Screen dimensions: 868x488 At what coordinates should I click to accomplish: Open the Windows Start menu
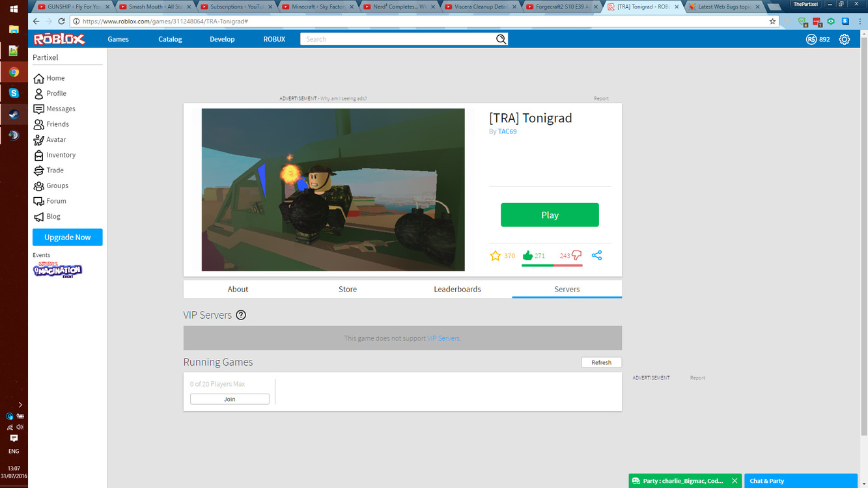14,9
